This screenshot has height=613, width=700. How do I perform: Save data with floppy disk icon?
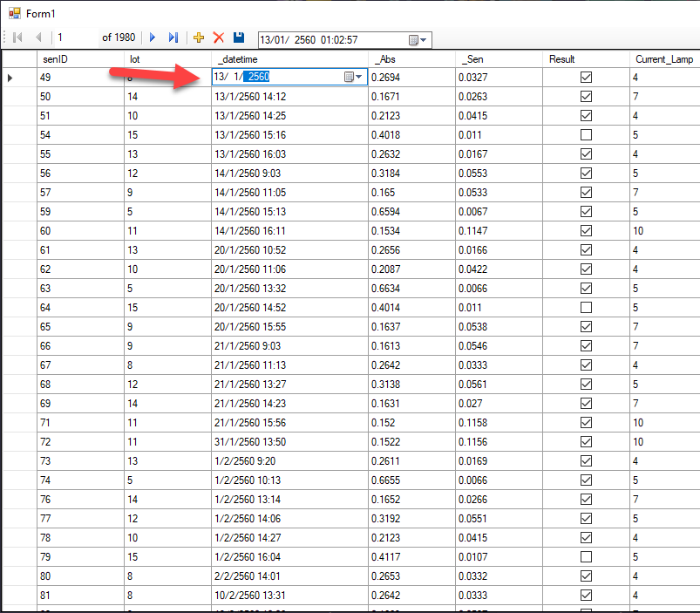click(239, 38)
